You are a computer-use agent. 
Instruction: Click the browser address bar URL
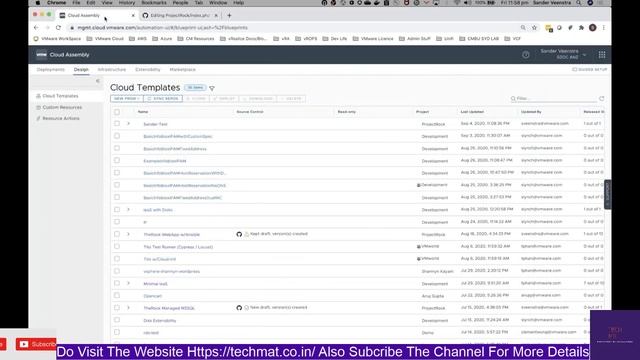tap(162, 28)
